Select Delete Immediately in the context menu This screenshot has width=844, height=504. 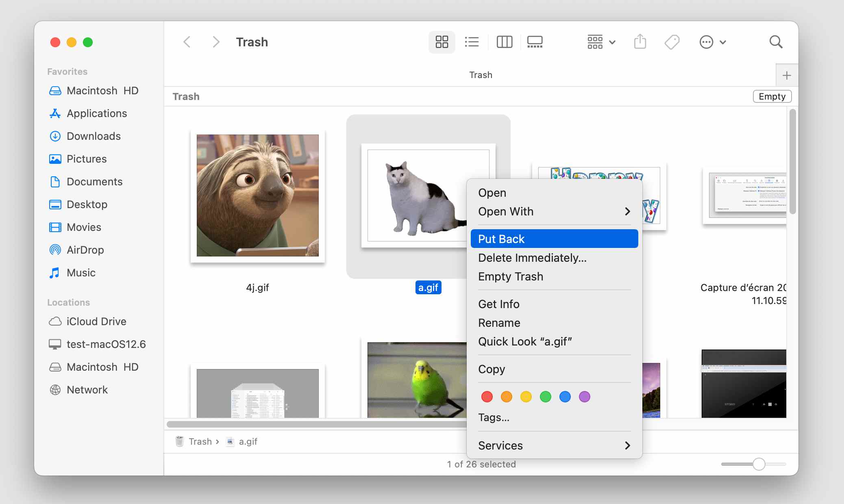(533, 258)
